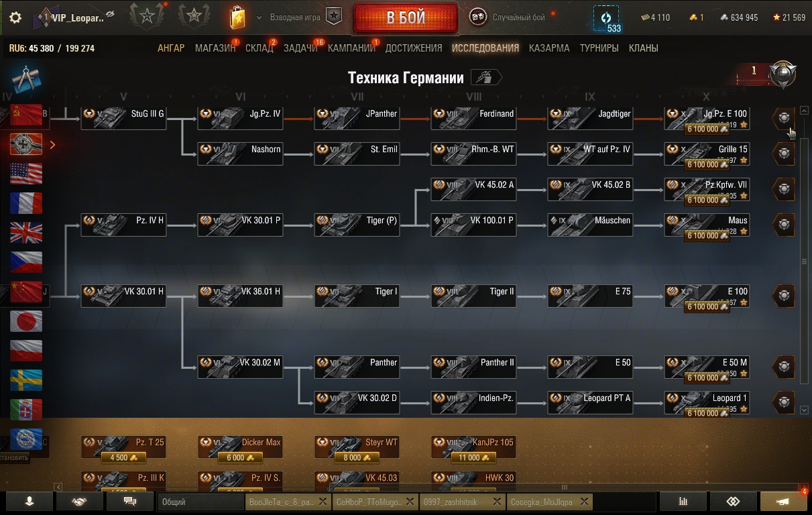Open the blueprints compass icon
This screenshot has width=812, height=515.
pos(24,78)
